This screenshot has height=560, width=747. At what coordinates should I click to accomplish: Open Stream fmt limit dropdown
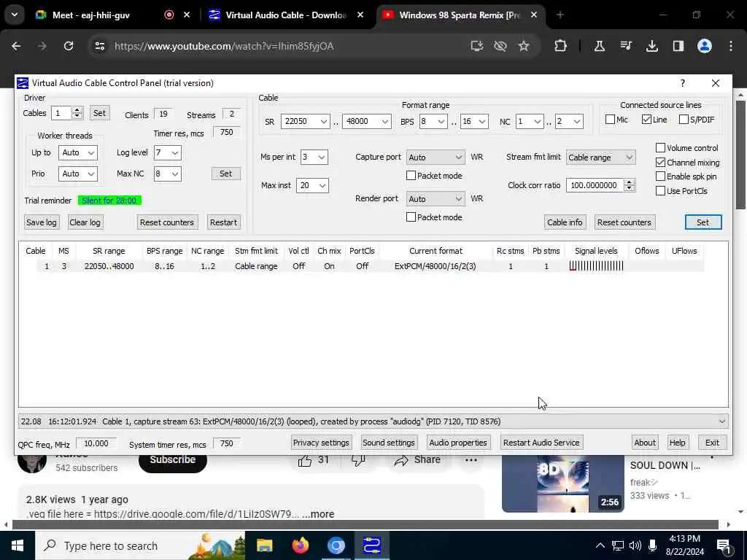(x=601, y=157)
